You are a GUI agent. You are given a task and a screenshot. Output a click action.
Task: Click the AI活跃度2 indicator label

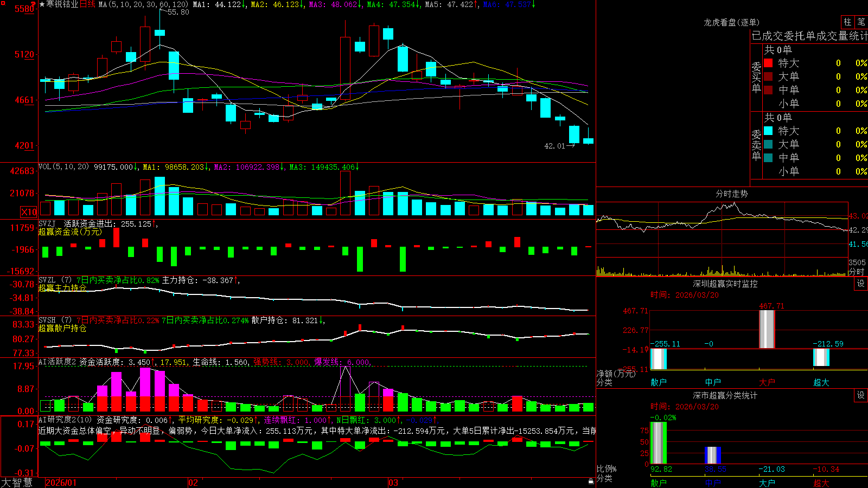click(x=57, y=362)
